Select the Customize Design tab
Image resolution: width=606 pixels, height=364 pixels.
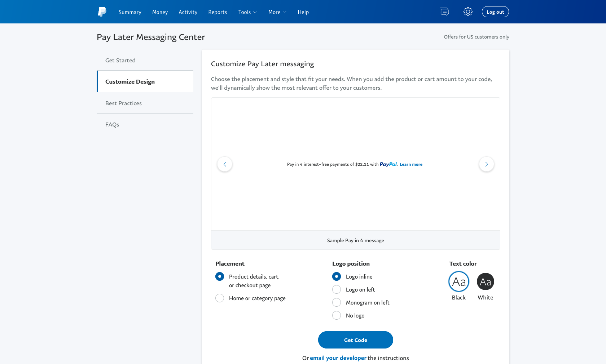point(145,81)
